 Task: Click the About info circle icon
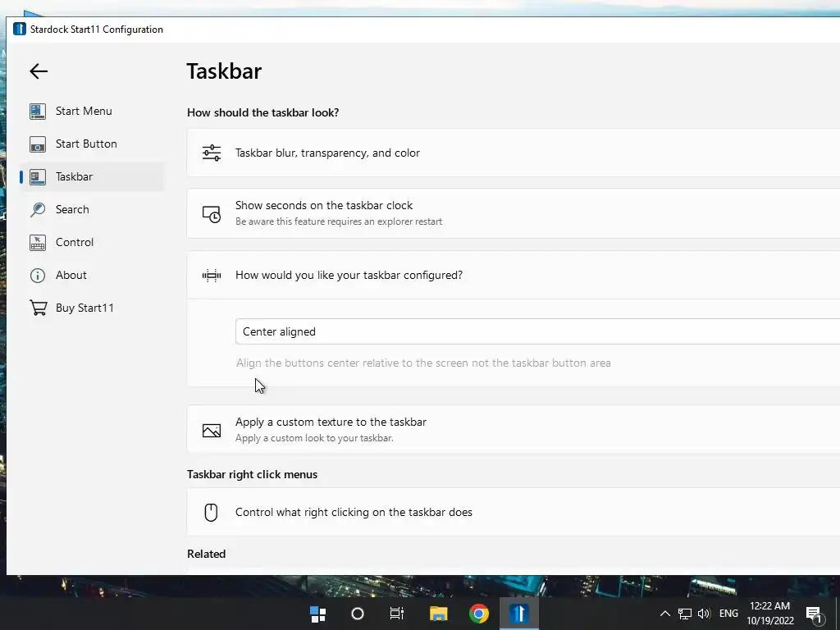point(38,276)
